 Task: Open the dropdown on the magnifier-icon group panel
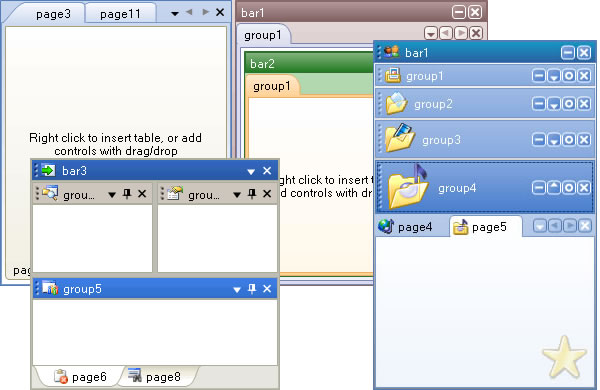click(112, 195)
